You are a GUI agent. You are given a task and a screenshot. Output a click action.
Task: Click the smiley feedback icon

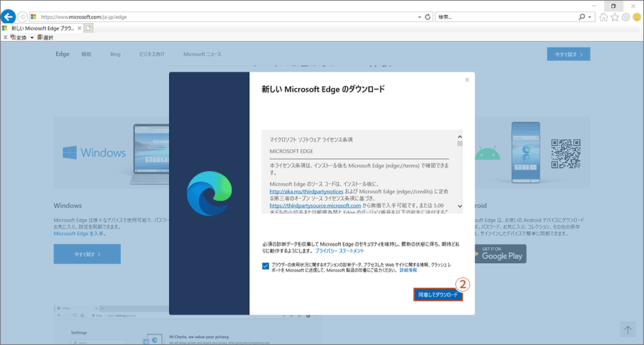tap(637, 17)
